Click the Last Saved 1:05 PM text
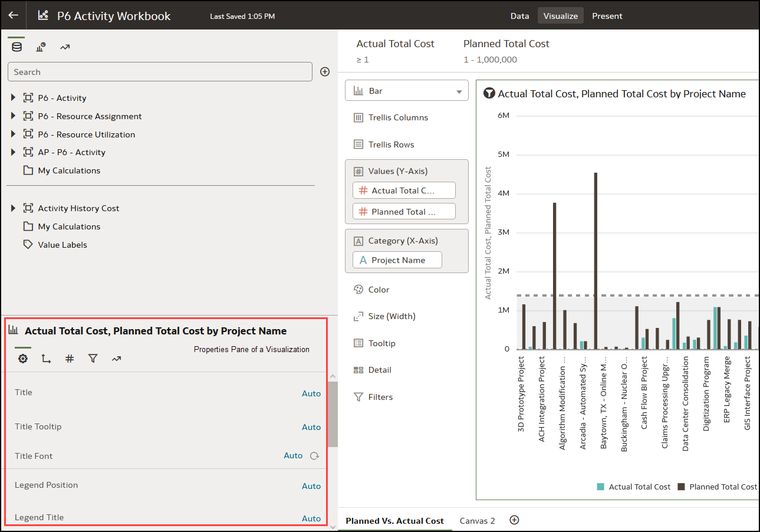The width and height of the screenshot is (760, 532). [x=242, y=16]
